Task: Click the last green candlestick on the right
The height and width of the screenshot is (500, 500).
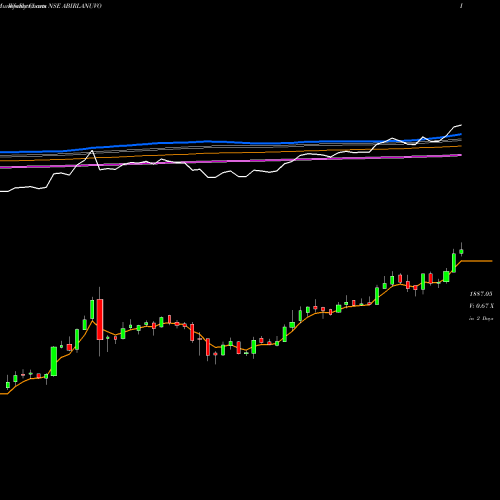Action: 461,251
